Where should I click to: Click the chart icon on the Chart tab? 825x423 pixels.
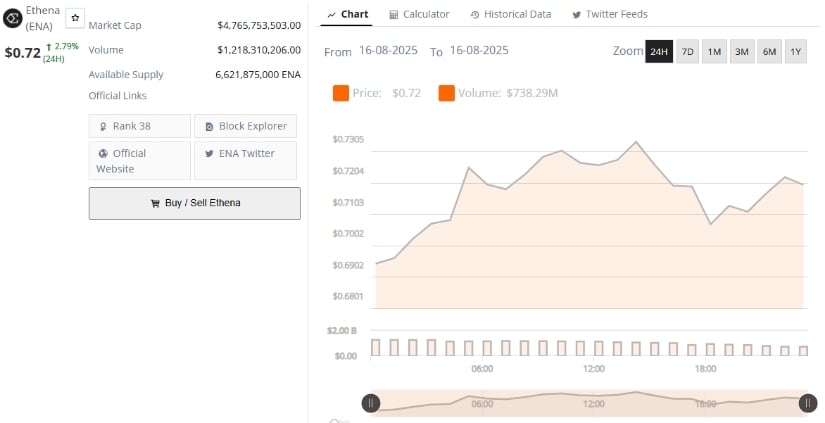tap(331, 15)
